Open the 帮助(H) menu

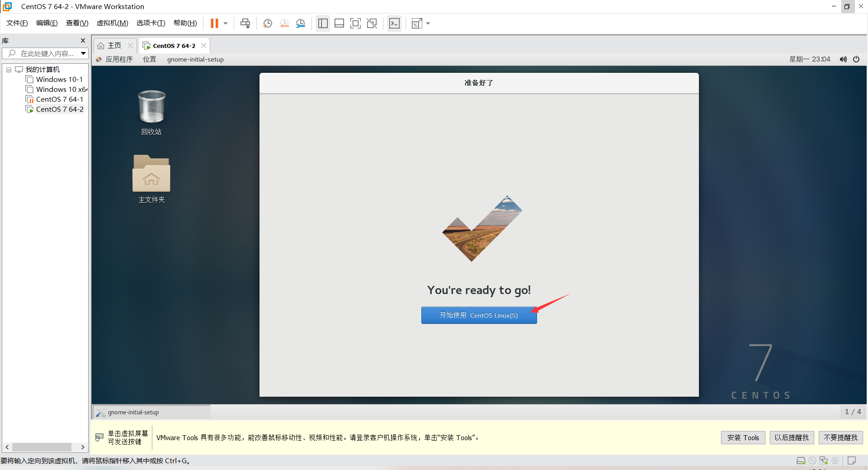pyautogui.click(x=185, y=23)
